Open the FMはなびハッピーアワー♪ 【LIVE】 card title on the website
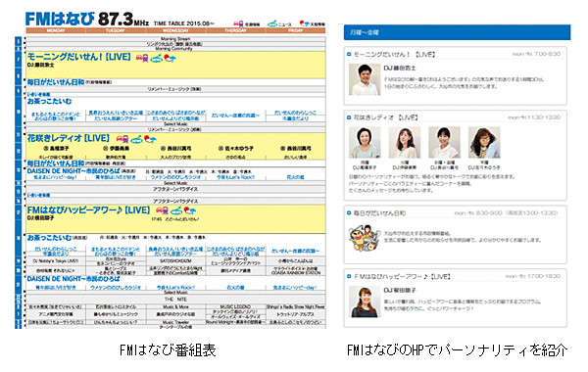 403,276
